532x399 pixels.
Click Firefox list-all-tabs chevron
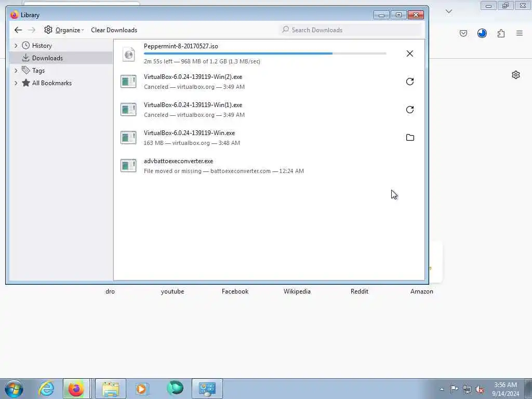coord(449,11)
